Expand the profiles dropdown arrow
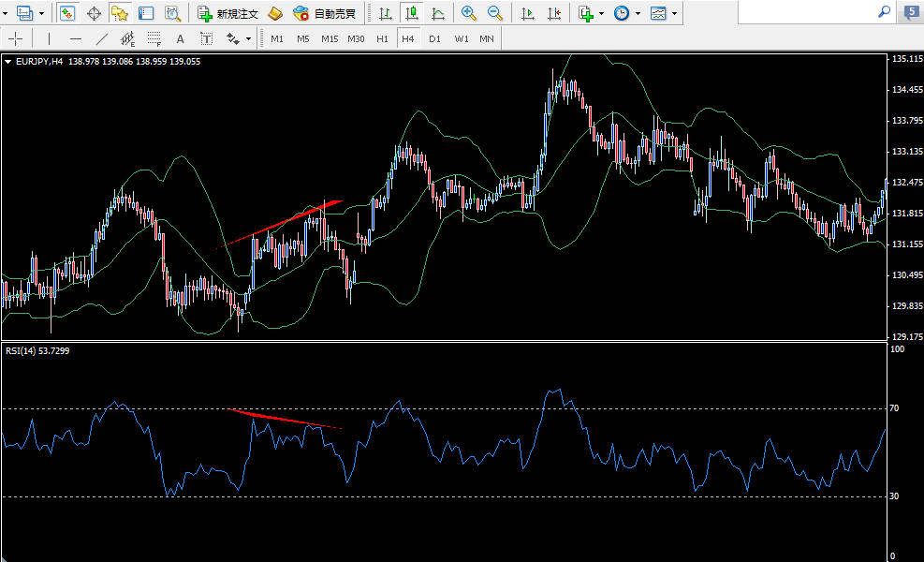Screen dimensions: 924x562 41,13
